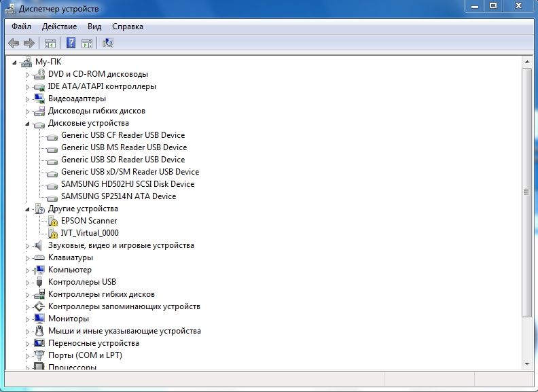Click the scrollbar down arrow

526,364
